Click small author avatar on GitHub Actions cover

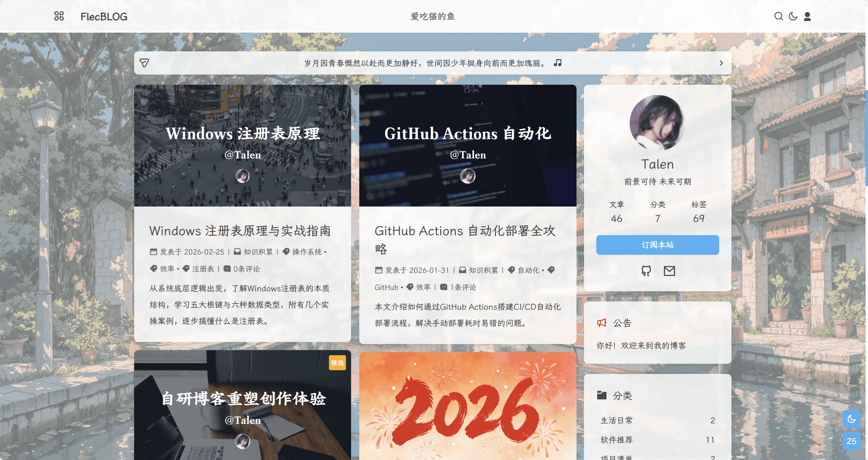point(468,176)
